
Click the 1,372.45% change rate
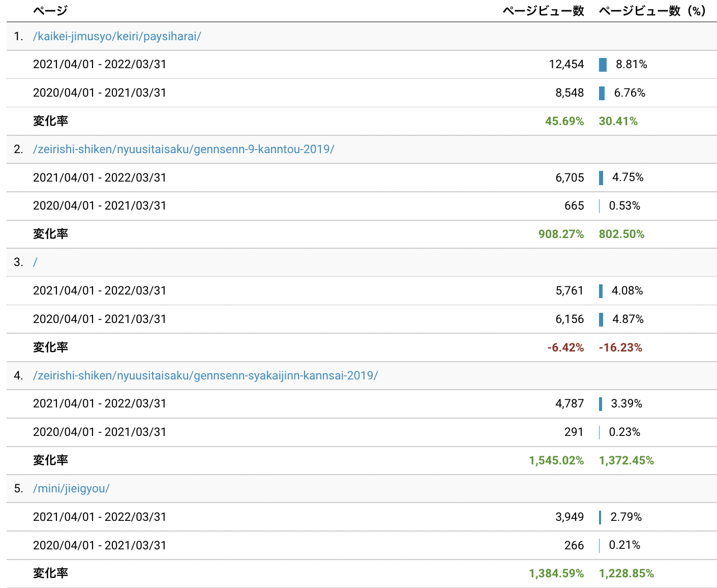click(x=626, y=461)
